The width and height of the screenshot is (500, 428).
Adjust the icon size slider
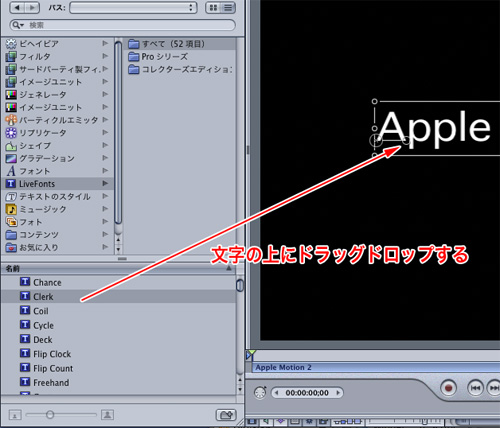tap(50, 415)
